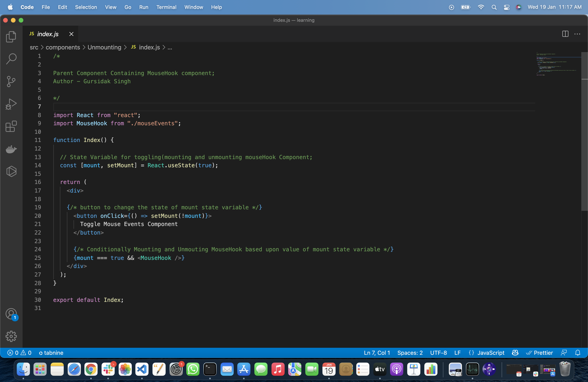
Task: Open the Run menu
Action: (144, 7)
